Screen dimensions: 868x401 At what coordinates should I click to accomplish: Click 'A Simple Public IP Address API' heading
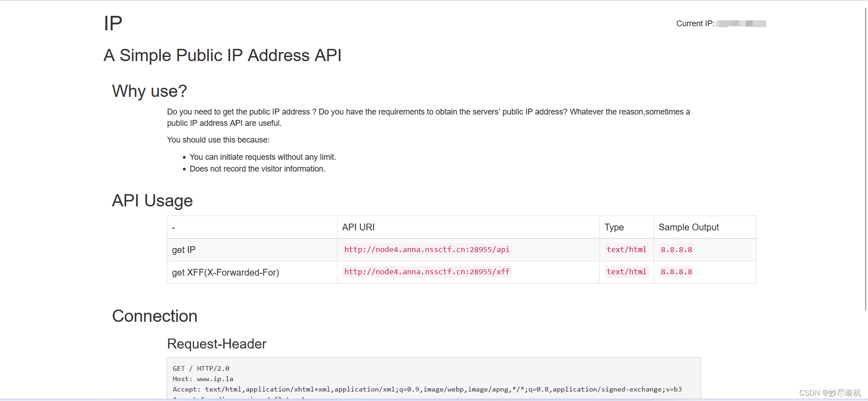222,55
